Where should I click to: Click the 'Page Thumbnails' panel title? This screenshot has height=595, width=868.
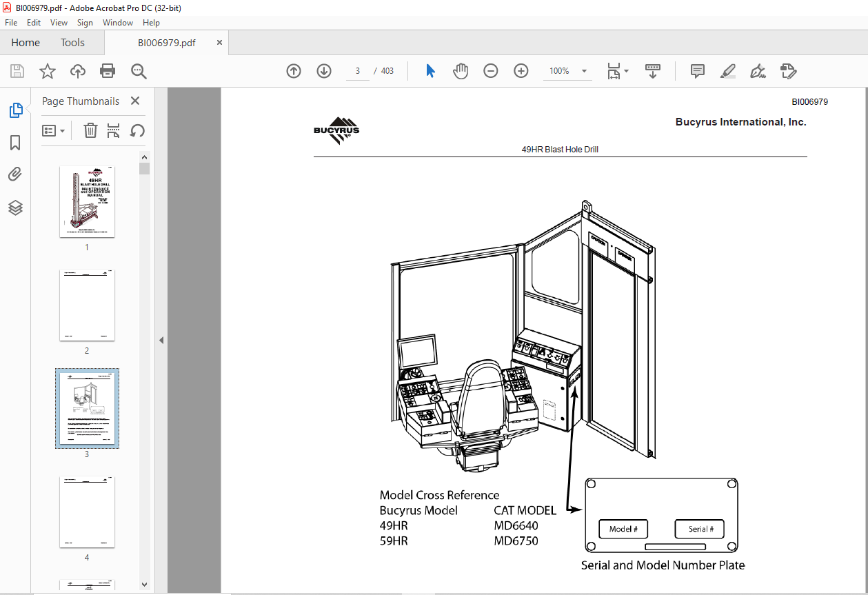click(81, 101)
